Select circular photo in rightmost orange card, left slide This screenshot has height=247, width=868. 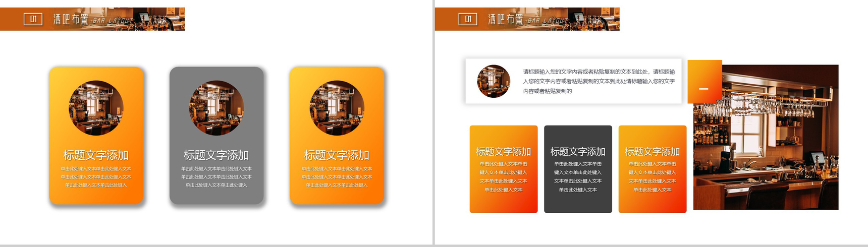point(337,108)
